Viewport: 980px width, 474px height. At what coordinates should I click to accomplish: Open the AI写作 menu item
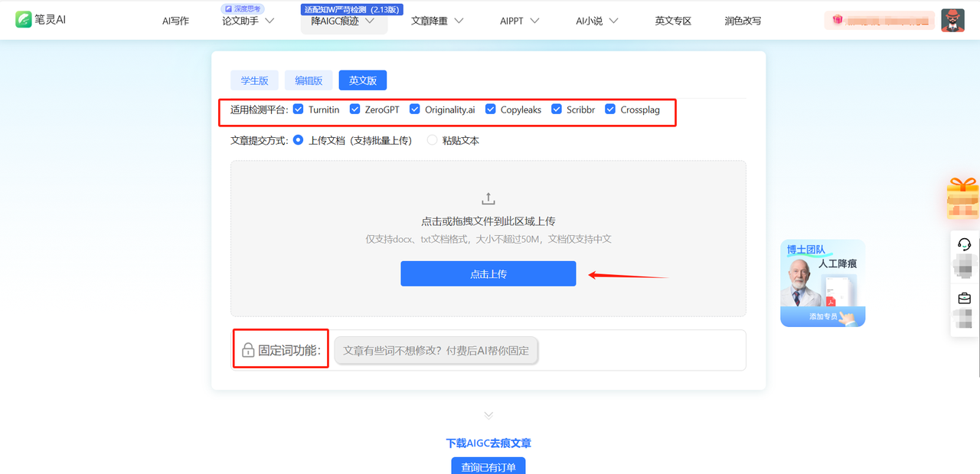click(x=175, y=21)
